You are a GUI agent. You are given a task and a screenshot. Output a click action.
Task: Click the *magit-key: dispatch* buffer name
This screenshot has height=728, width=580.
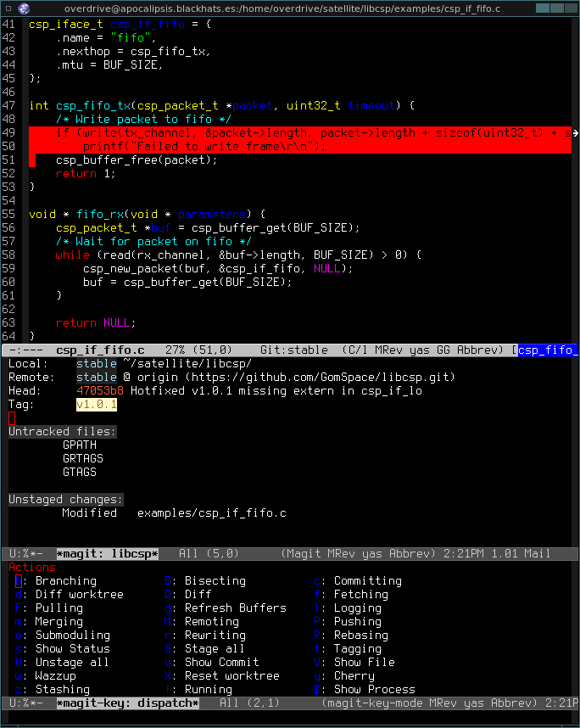(x=127, y=703)
